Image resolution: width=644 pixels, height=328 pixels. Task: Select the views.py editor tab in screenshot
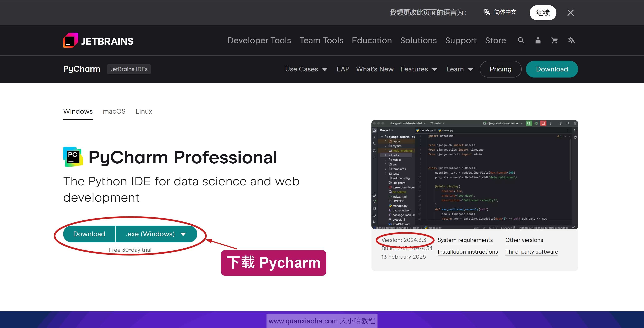(x=446, y=130)
